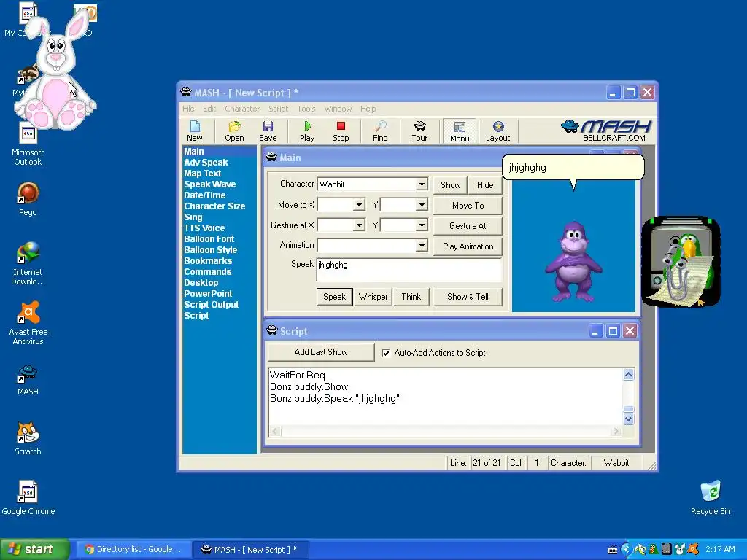Select the Google Chrome desktop icon
Image resolution: width=747 pixels, height=560 pixels.
28,498
